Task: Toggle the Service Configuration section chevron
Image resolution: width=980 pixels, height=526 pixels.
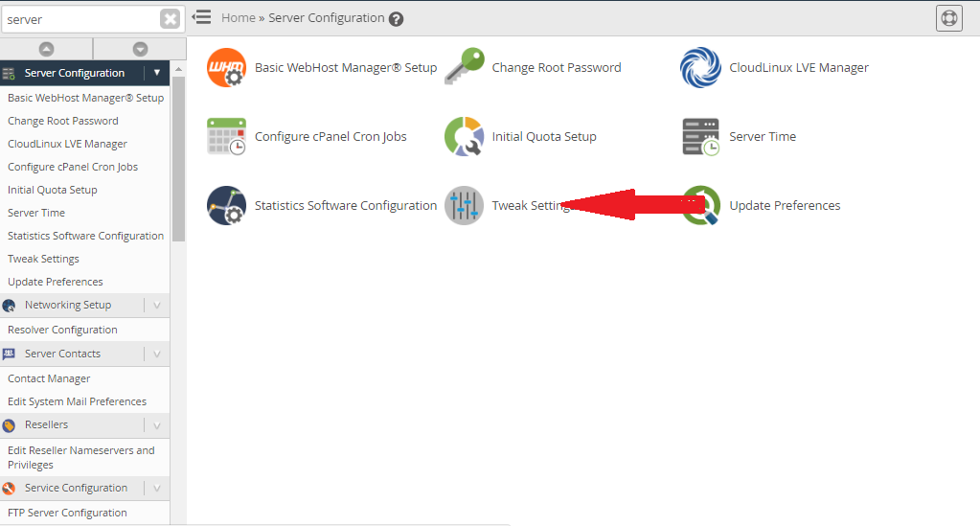Action: pyautogui.click(x=157, y=488)
